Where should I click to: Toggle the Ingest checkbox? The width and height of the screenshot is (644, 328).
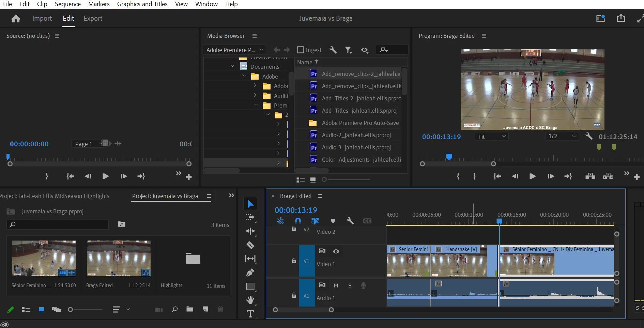[x=301, y=50]
